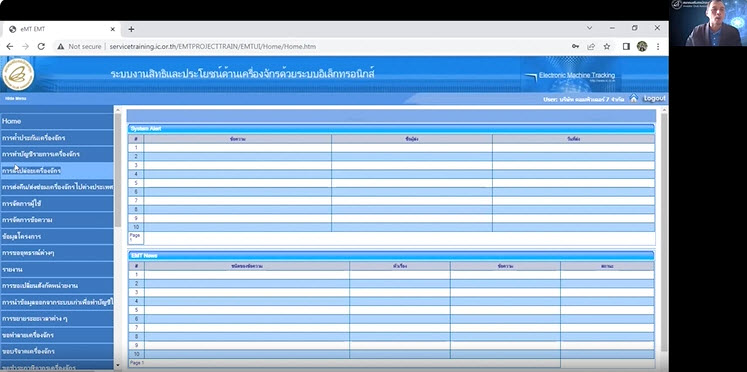The image size is (747, 372).
Task: Click status column header in EMT News
Action: (x=607, y=266)
